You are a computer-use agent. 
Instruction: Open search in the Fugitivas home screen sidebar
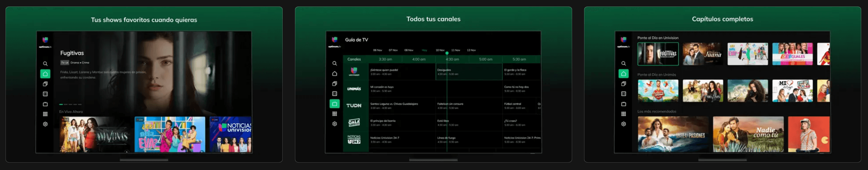pos(45,64)
